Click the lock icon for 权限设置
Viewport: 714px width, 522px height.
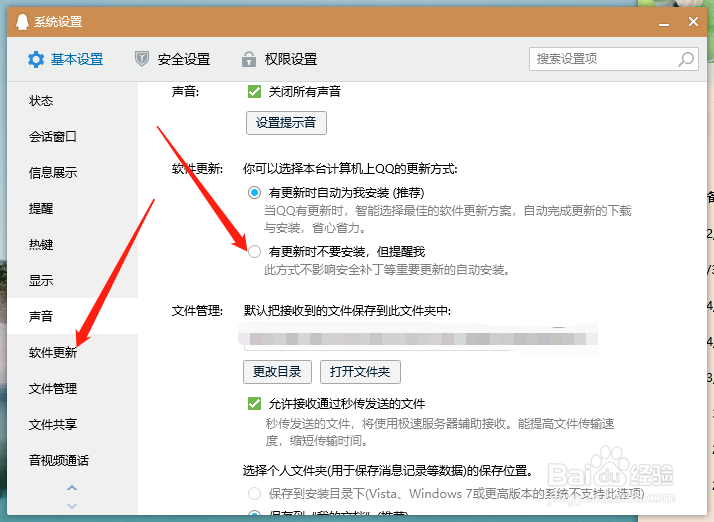[x=249, y=59]
